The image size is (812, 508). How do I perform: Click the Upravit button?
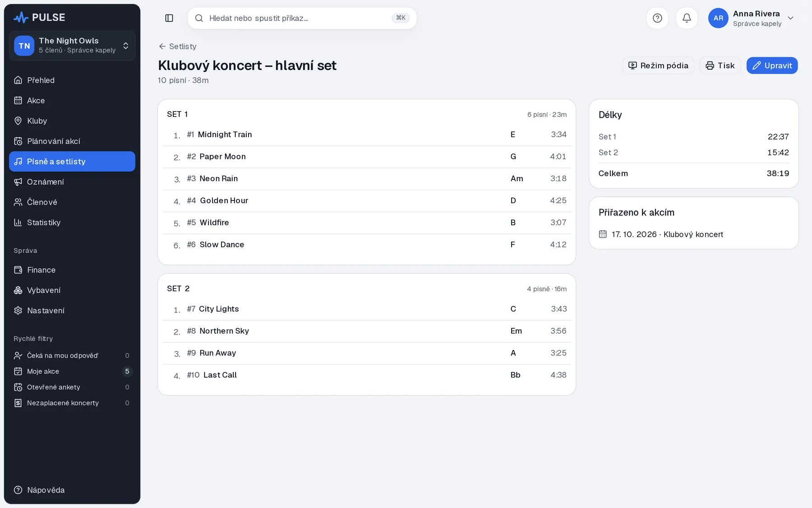[x=772, y=65]
